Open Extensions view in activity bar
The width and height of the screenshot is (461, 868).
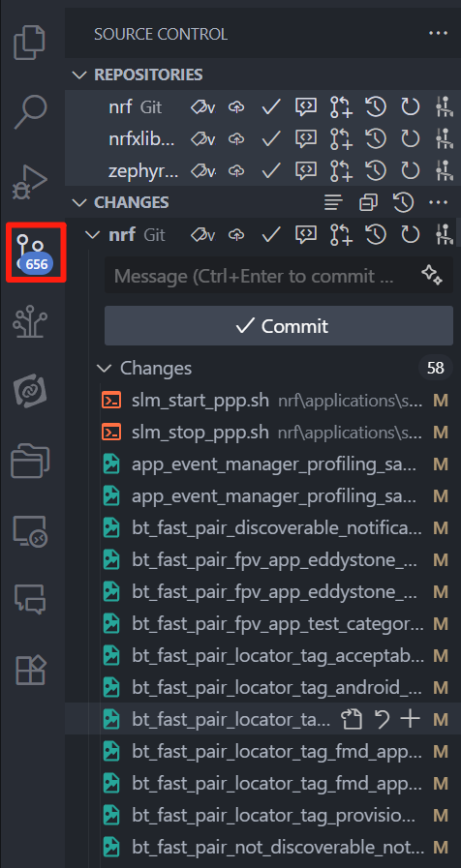[32, 670]
